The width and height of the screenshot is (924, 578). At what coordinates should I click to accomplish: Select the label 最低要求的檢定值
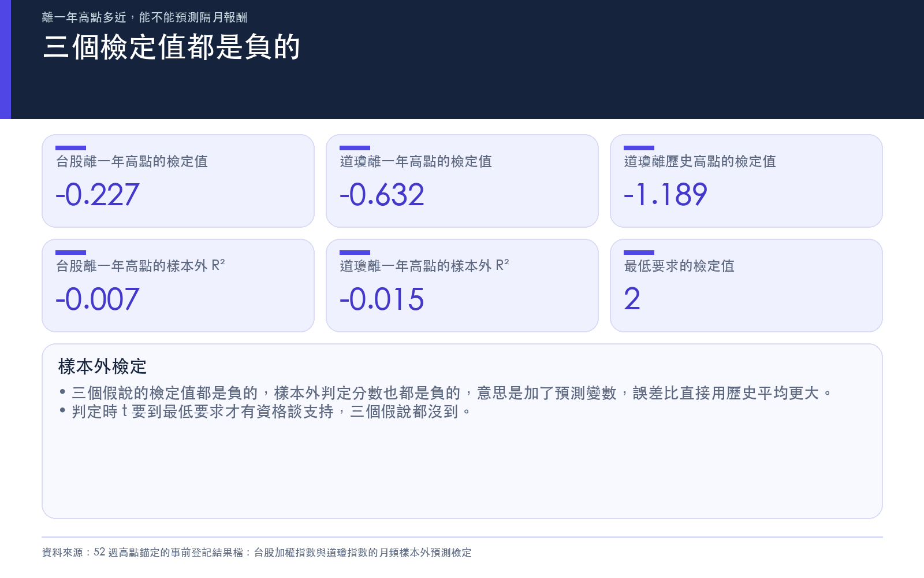pos(679,266)
